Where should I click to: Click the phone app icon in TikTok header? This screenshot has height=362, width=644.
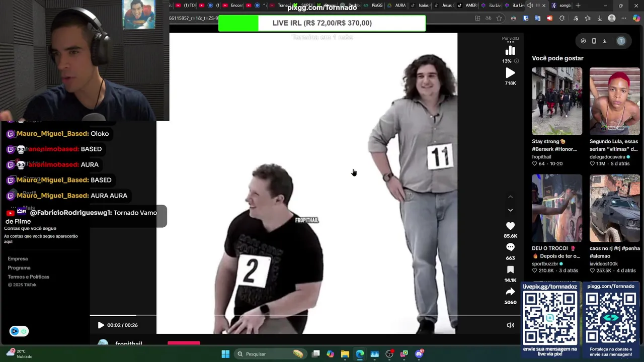(x=594, y=41)
